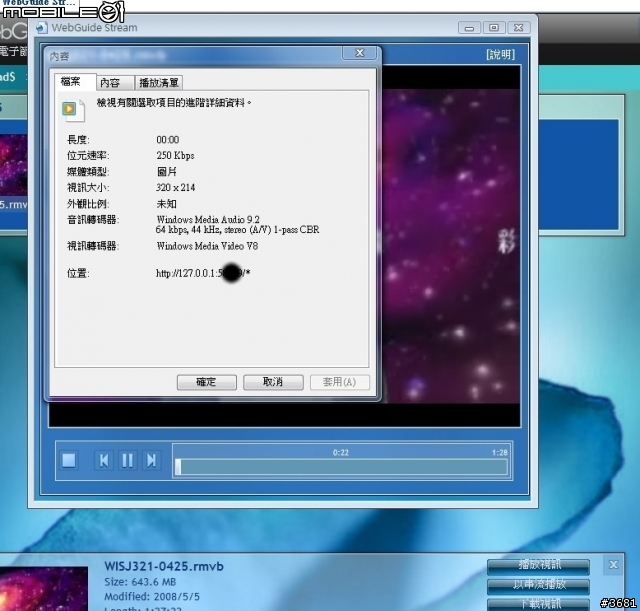Select the '250 Kbps' bit rate value
The width and height of the screenshot is (640, 611).
pos(175,156)
